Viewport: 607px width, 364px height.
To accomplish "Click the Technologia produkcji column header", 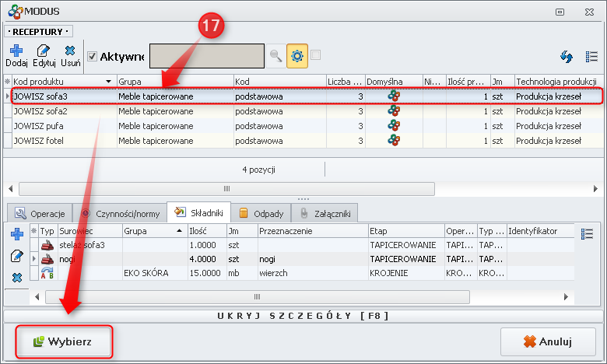I will tap(559, 82).
